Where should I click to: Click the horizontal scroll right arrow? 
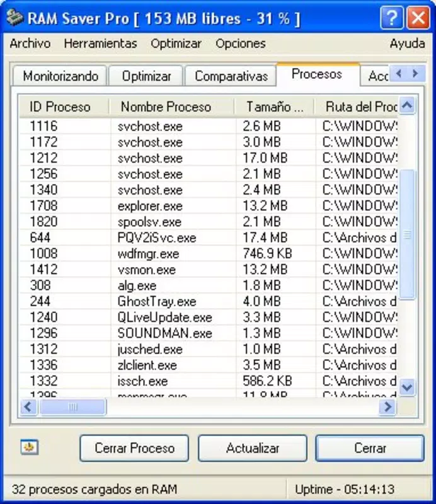tap(387, 407)
